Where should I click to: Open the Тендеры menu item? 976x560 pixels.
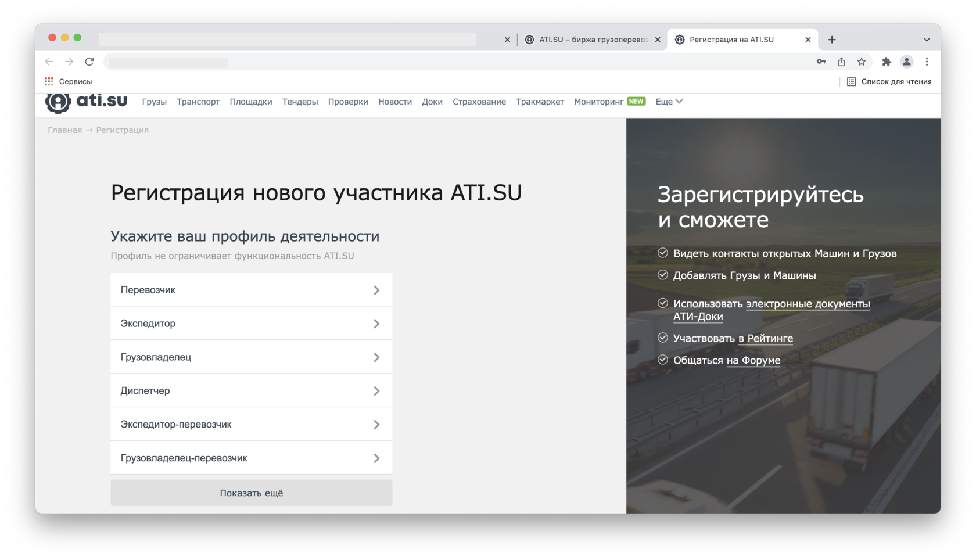click(x=300, y=102)
